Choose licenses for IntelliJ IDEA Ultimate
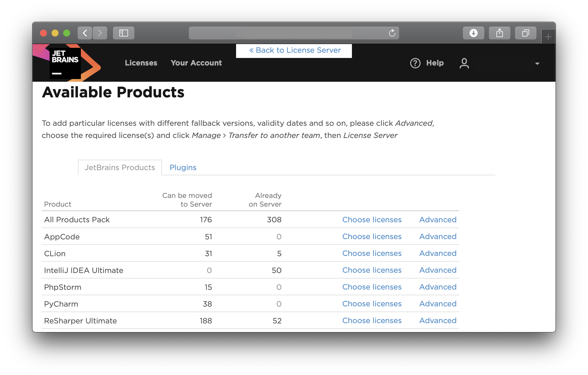The width and height of the screenshot is (588, 375). 372,270
